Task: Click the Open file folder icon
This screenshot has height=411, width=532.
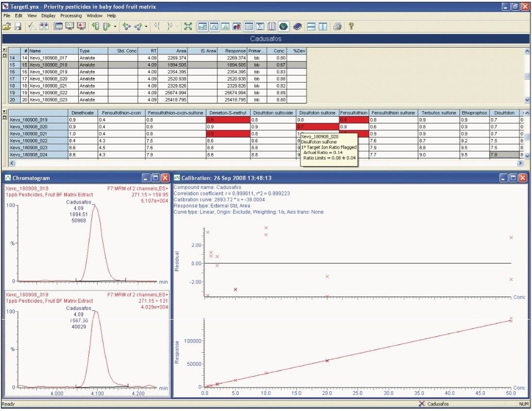Action: point(6,26)
